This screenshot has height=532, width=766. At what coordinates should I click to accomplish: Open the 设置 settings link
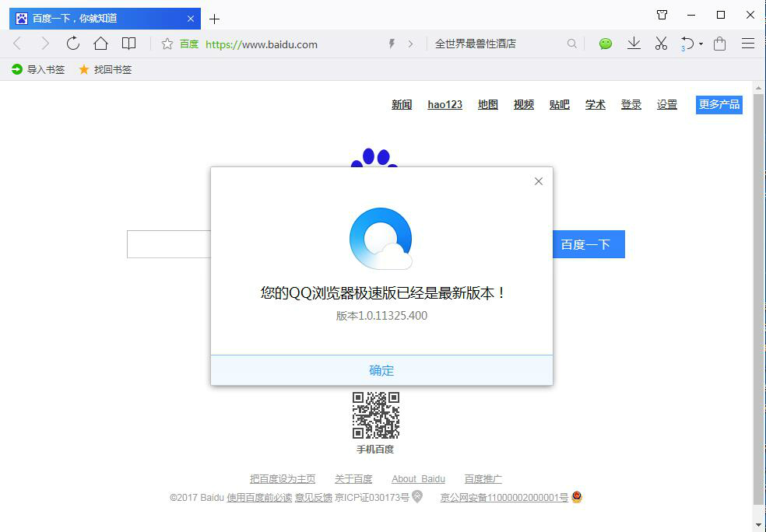pos(667,104)
